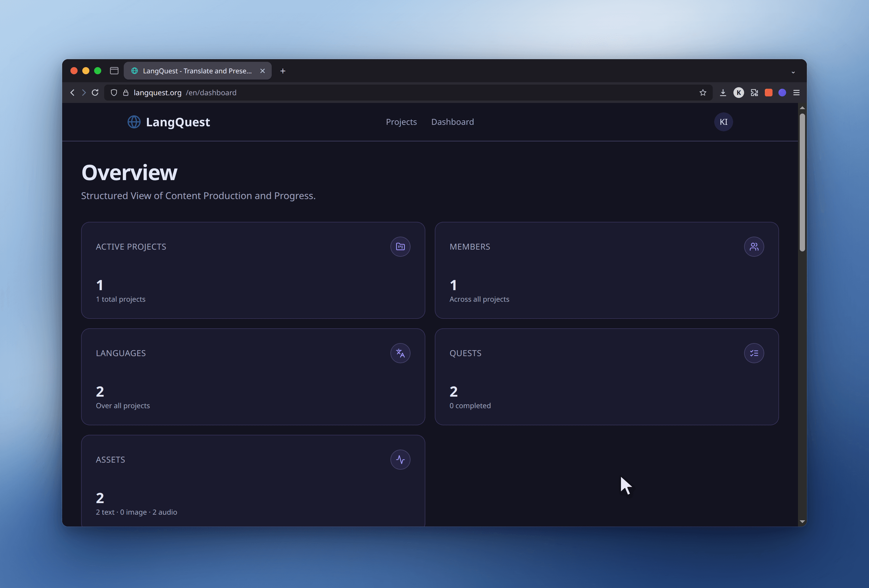Open the extensions puzzle icon
The image size is (869, 588).
coord(754,93)
